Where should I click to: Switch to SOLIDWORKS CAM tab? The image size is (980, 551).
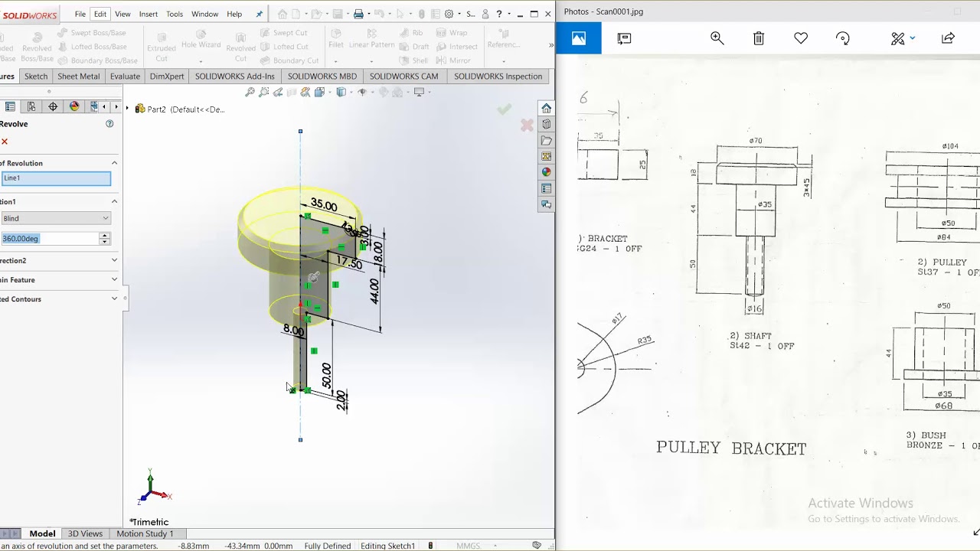click(x=403, y=77)
